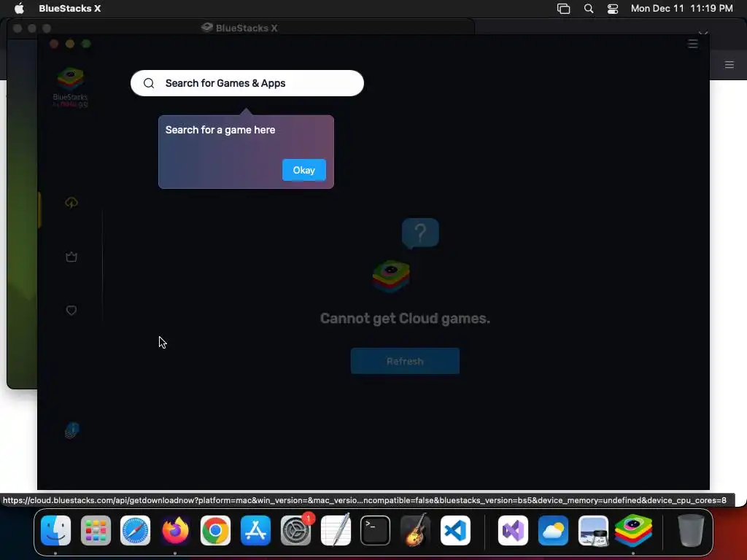747x560 pixels.
Task: Click the Cannot get Cloud games message
Action: coord(405,318)
